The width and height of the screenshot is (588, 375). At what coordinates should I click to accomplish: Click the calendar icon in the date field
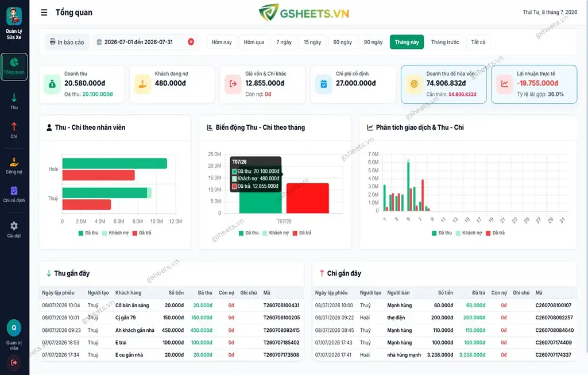tap(99, 42)
